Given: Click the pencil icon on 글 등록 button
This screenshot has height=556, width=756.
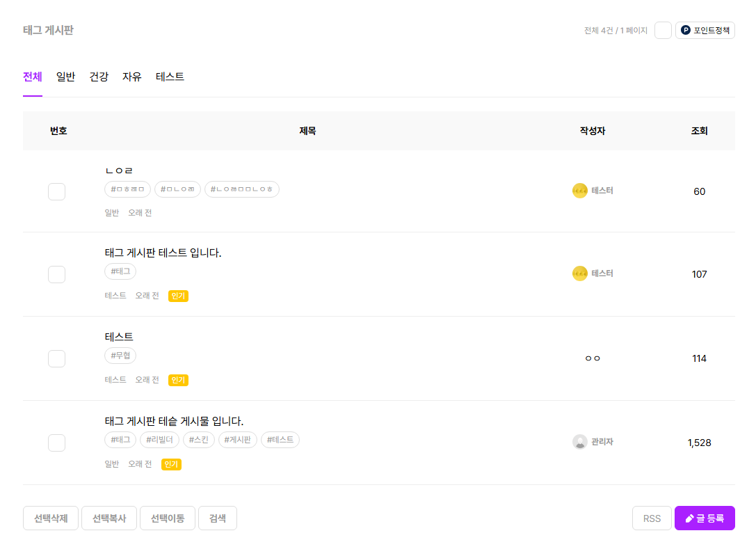Looking at the screenshot, I should pyautogui.click(x=689, y=518).
